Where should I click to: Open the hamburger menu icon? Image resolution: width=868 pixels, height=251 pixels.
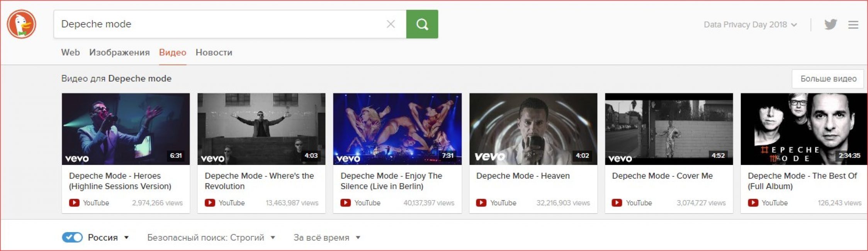[x=853, y=25]
